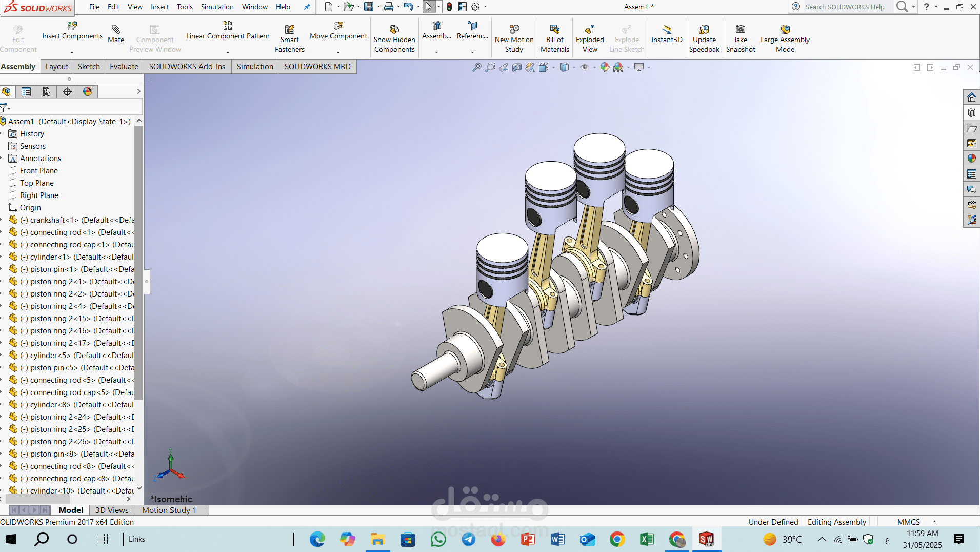Click Smart Fasteners tool
The width and height of the screenshot is (980, 552).
(x=289, y=38)
